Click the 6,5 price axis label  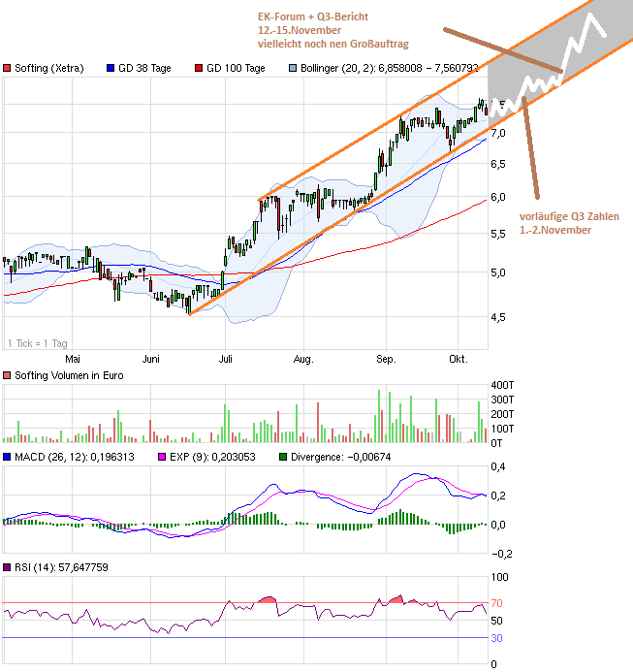pyautogui.click(x=498, y=164)
